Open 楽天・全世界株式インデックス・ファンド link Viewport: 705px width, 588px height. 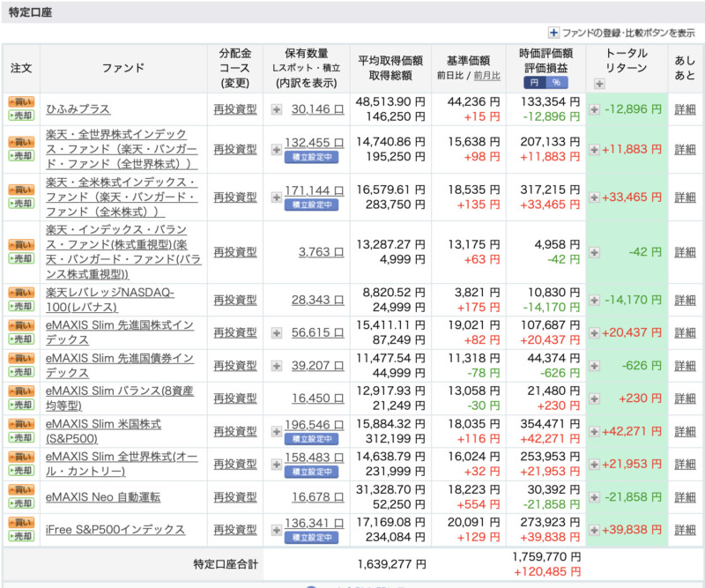pos(122,149)
